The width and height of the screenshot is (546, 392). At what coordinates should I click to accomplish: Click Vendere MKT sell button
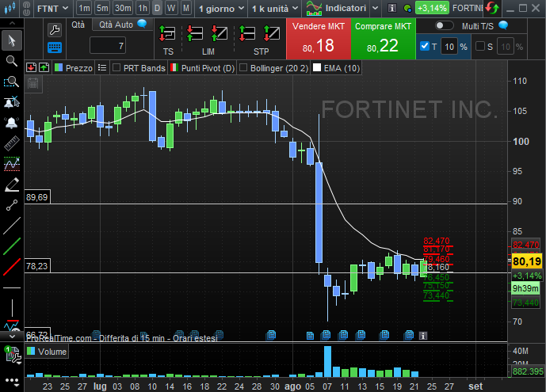319,39
